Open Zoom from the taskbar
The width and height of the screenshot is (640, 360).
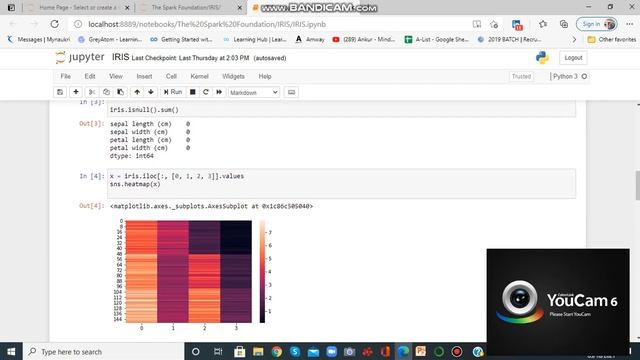[x=331, y=351]
